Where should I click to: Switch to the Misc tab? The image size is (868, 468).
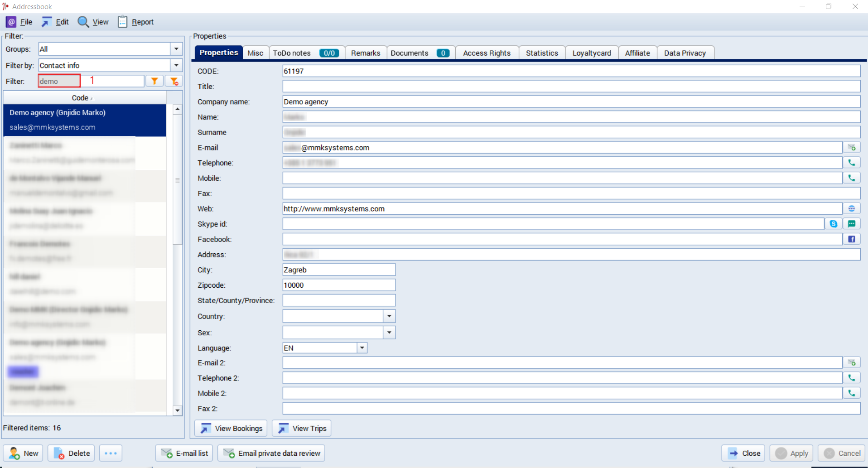(256, 53)
